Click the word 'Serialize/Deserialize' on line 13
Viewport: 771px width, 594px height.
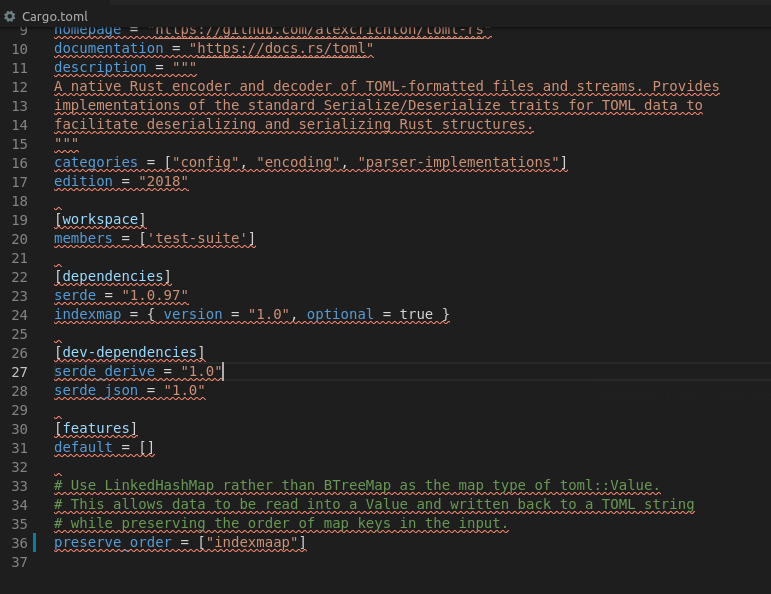click(412, 105)
